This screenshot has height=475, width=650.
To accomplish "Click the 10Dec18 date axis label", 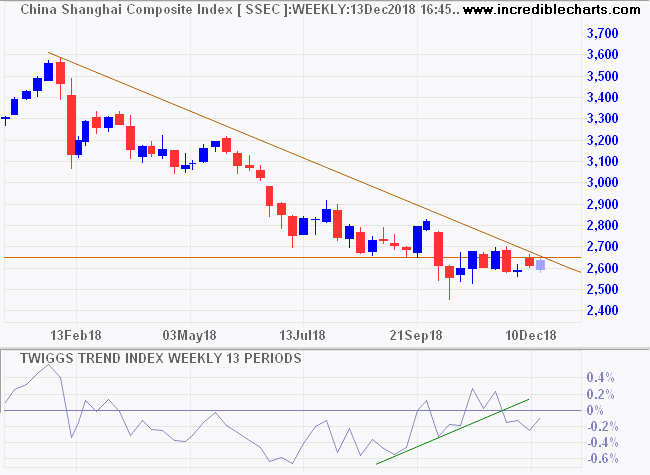I will click(531, 335).
